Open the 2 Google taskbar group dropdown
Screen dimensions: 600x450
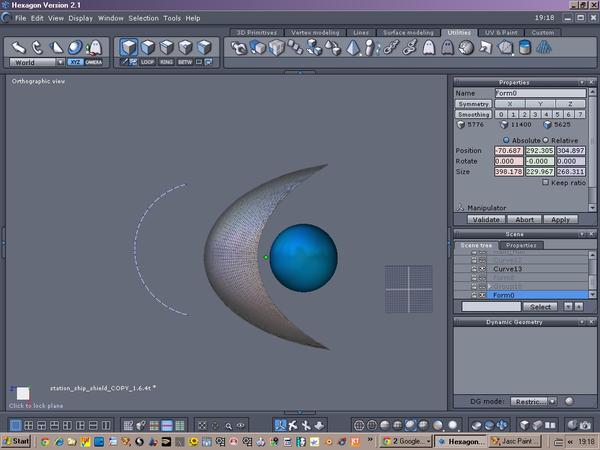pos(428,442)
